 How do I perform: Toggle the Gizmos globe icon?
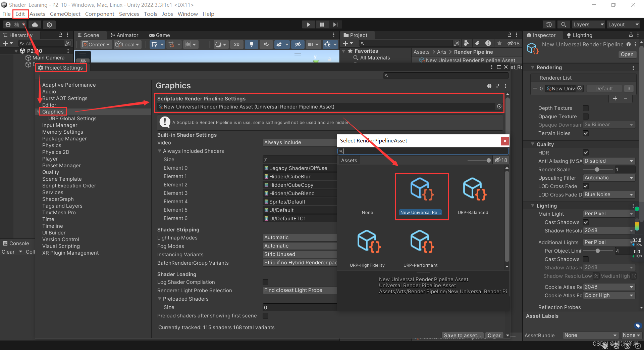327,44
